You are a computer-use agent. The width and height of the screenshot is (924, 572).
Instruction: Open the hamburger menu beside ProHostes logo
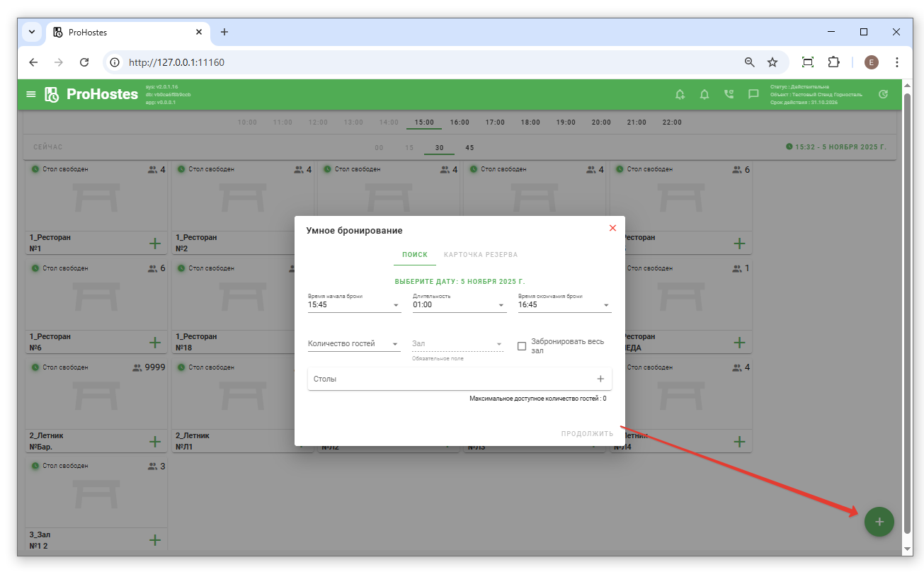tap(30, 94)
